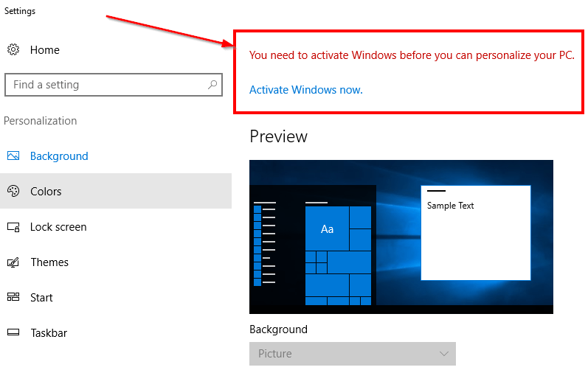Click the Aa tile in preview
The image size is (588, 370).
(x=328, y=228)
